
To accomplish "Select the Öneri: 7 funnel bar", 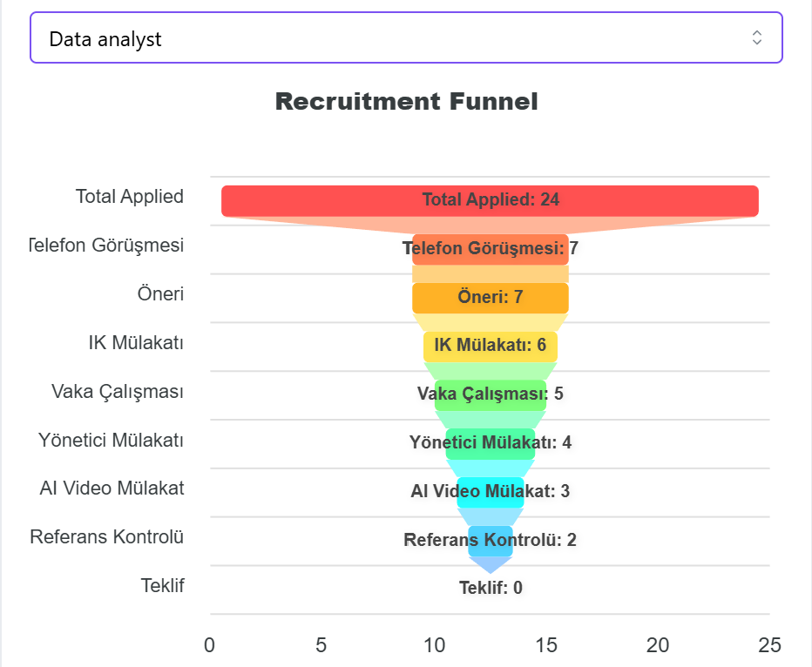I will point(490,297).
